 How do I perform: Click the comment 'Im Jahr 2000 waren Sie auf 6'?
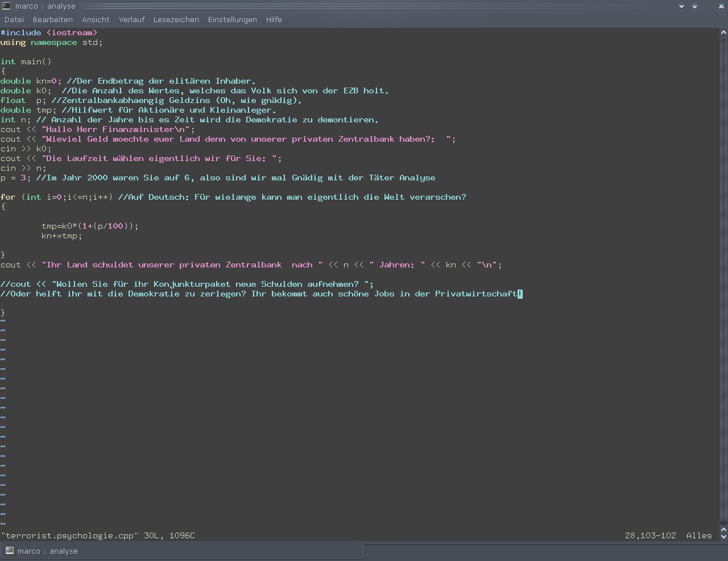[x=236, y=178]
